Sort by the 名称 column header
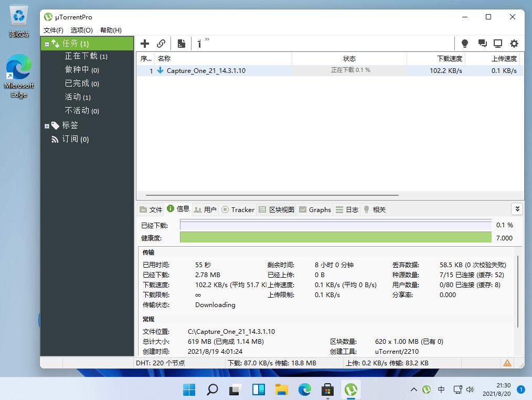This screenshot has height=400, width=532. tap(224, 59)
